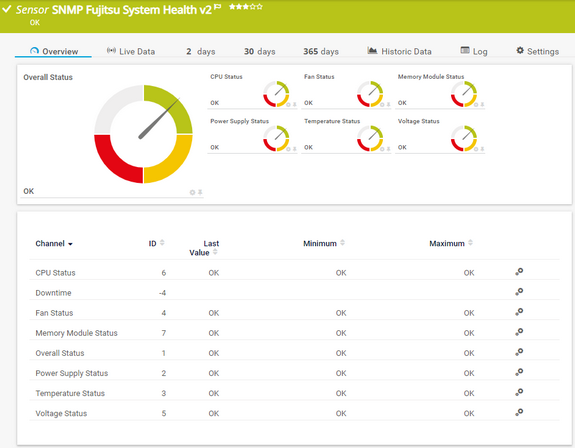
Task: Select Temperature Status channel in table
Action: (x=70, y=393)
